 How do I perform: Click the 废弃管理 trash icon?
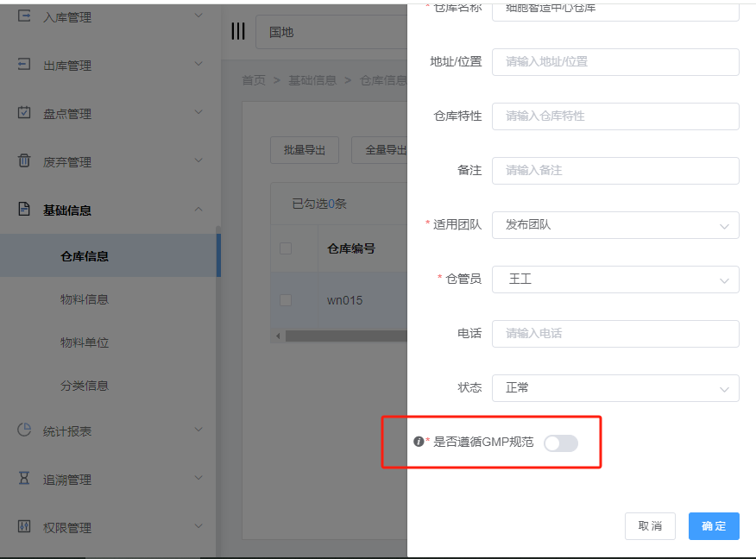24,160
